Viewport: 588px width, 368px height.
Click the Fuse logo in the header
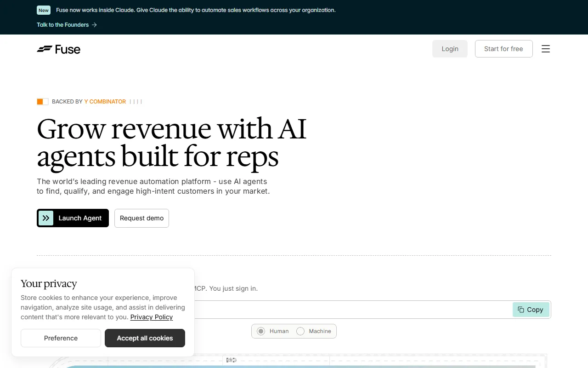tap(59, 49)
